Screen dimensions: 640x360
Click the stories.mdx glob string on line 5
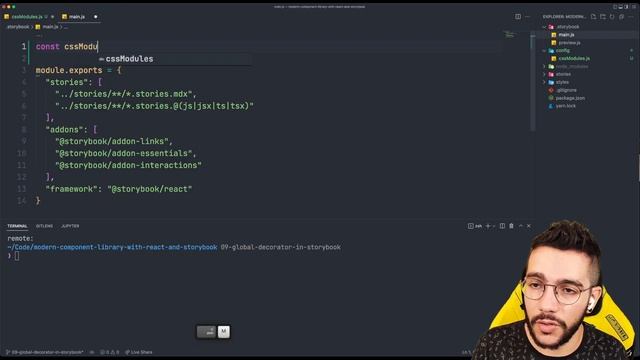[x=124, y=94]
